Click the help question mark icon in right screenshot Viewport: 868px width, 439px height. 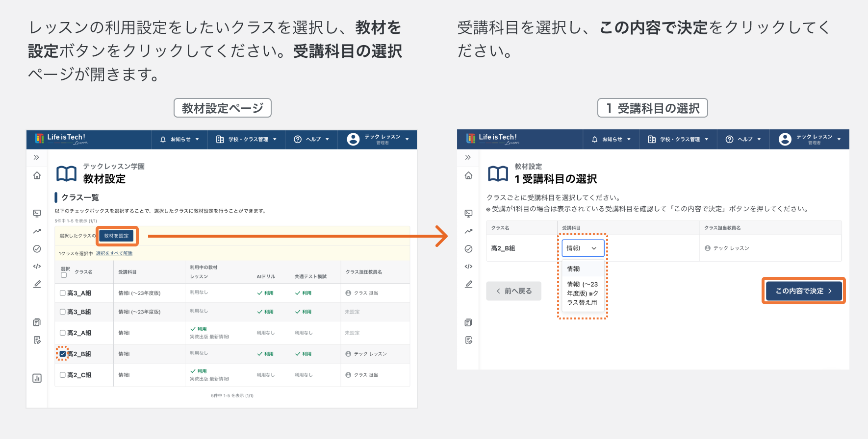[729, 140]
